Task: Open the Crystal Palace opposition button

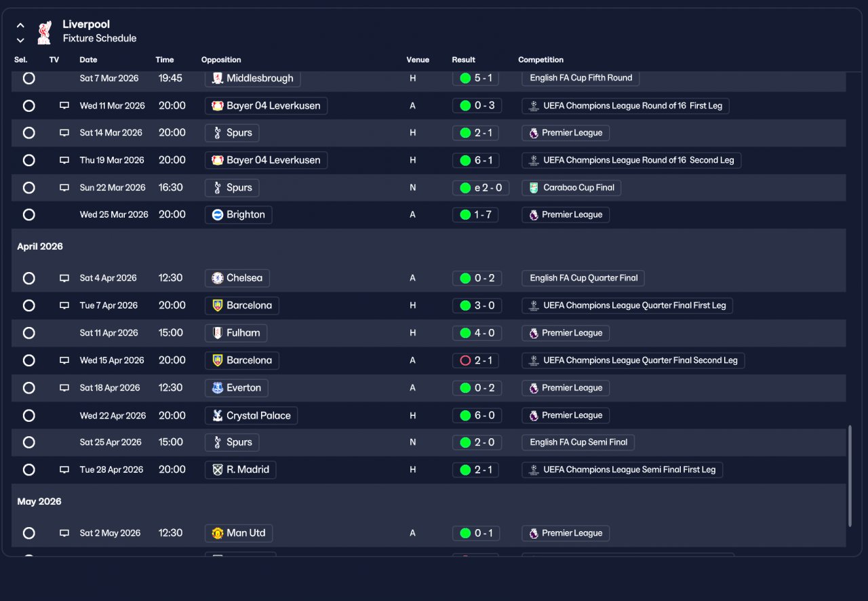Action: (x=251, y=416)
